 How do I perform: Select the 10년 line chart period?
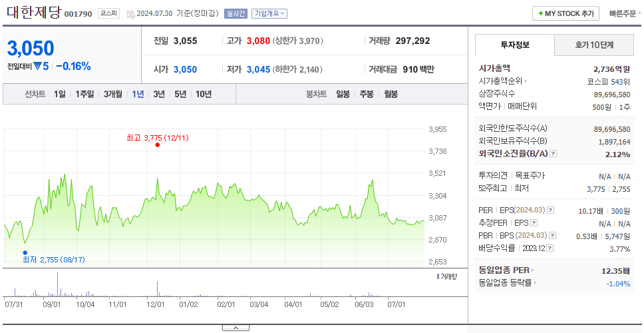point(204,94)
